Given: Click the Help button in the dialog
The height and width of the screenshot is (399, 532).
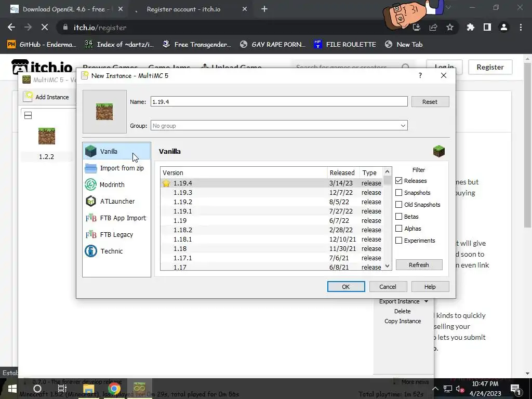Looking at the screenshot, I should point(430,287).
